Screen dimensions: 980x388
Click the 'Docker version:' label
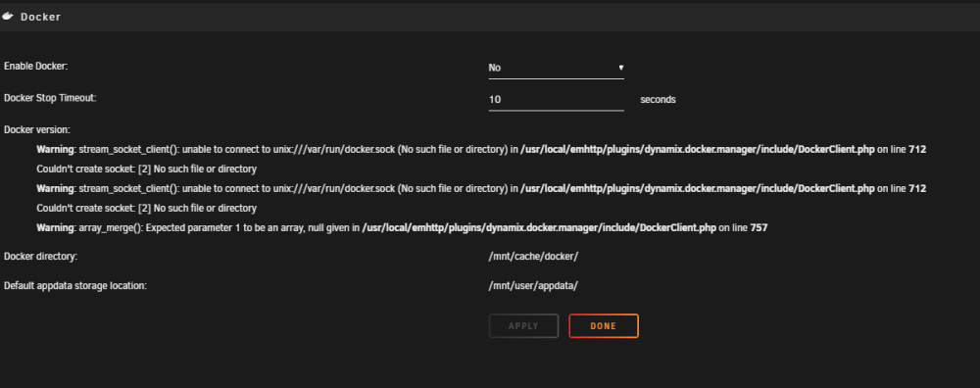point(37,130)
